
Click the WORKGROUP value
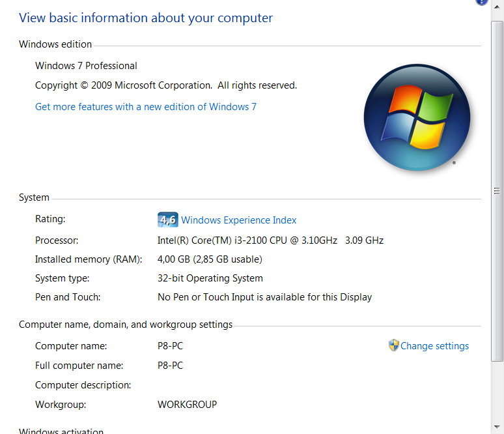(x=187, y=405)
